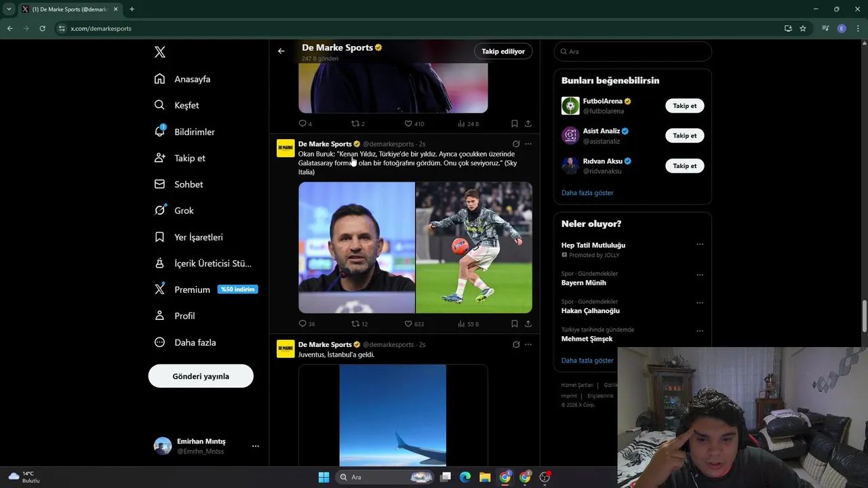
Task: Open a new Chrome tab
Action: pyautogui.click(x=132, y=9)
